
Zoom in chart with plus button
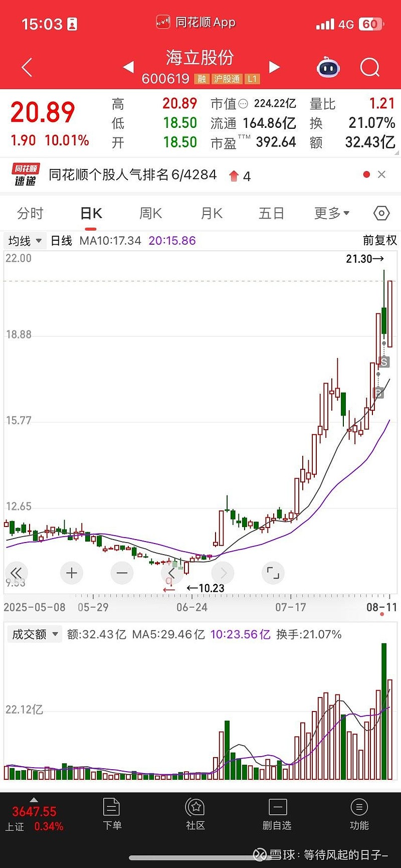pos(72,573)
